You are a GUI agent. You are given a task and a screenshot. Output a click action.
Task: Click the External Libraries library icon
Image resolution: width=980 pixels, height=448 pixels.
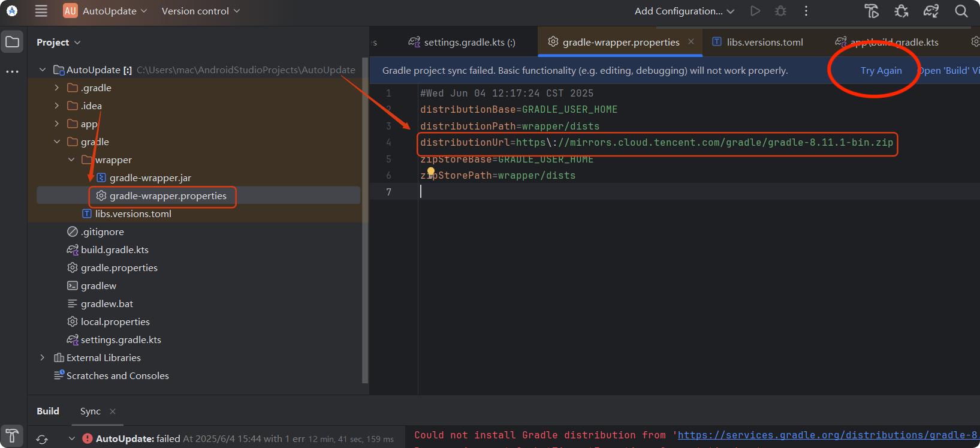tap(59, 357)
